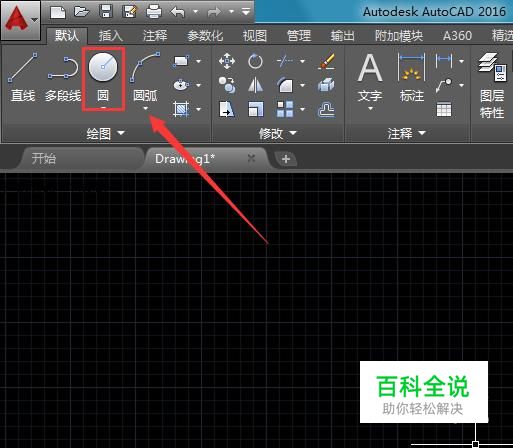Open 图层特性 layer properties
This screenshot has height=448, width=513.
point(493,85)
